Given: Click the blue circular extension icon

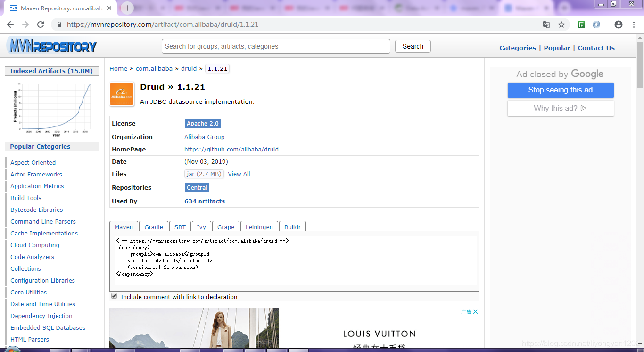Looking at the screenshot, I should [596, 25].
